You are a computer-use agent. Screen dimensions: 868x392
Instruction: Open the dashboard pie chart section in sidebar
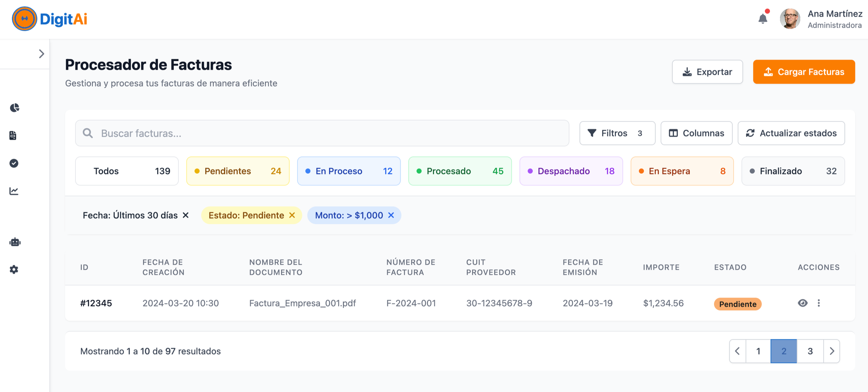coord(14,108)
